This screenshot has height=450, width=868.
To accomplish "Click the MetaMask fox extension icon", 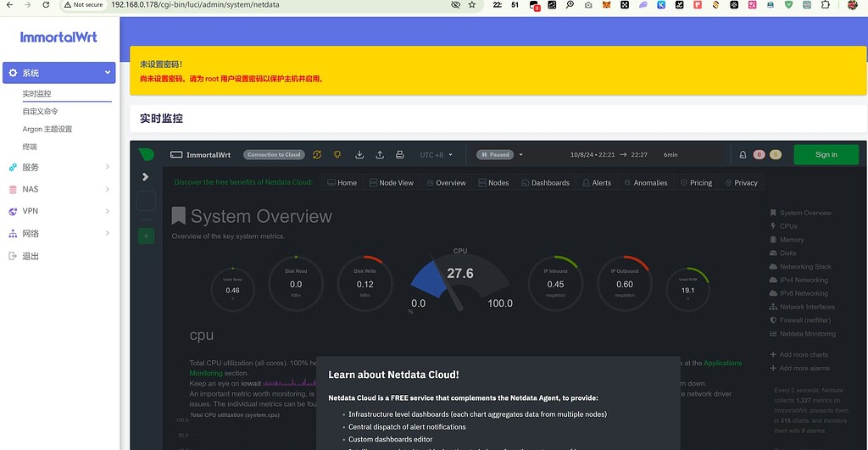I will (x=606, y=5).
